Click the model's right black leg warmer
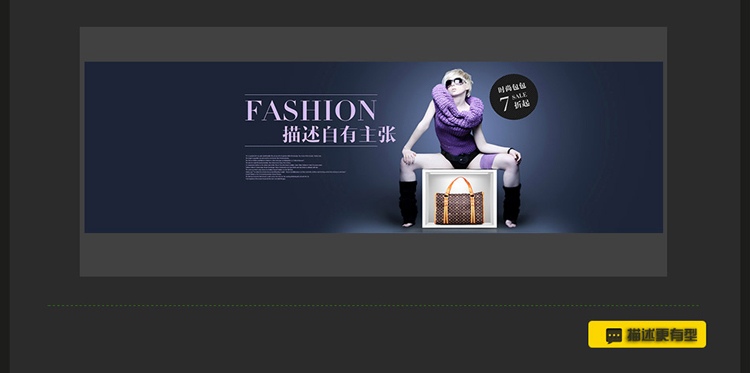 pos(511,203)
